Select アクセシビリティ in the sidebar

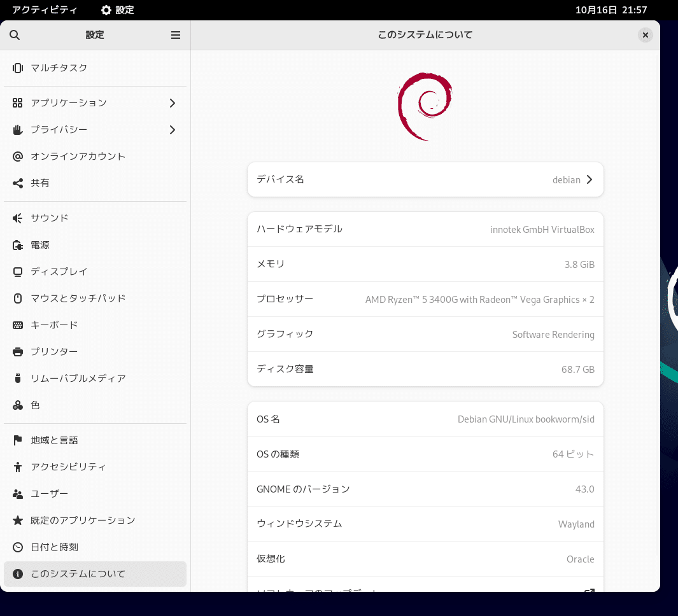point(95,467)
